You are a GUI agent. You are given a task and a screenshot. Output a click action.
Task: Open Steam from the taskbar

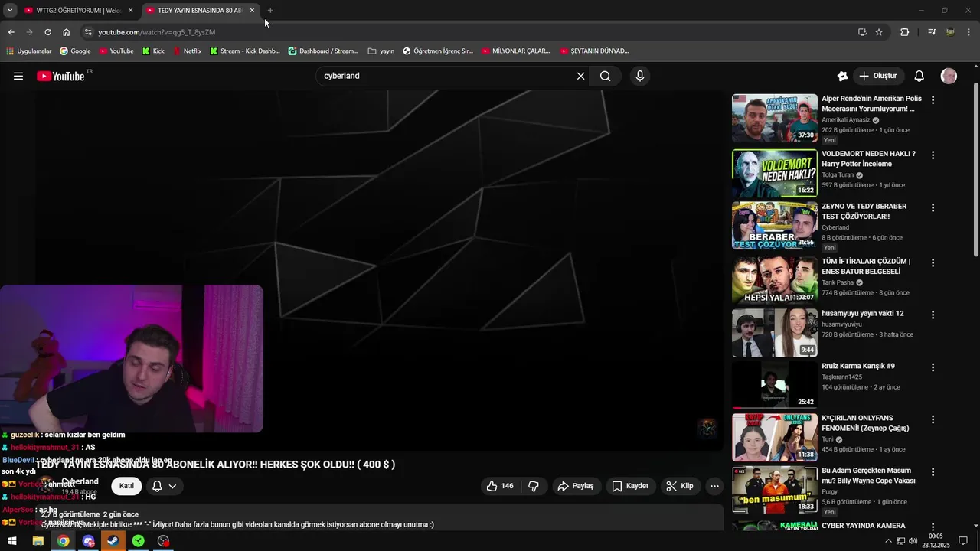tap(113, 541)
